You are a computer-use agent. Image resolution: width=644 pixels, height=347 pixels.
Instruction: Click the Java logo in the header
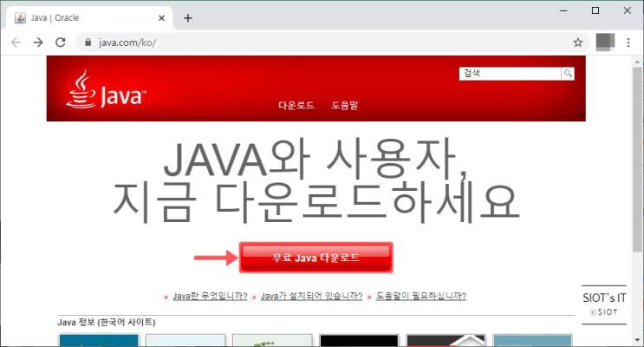(107, 89)
